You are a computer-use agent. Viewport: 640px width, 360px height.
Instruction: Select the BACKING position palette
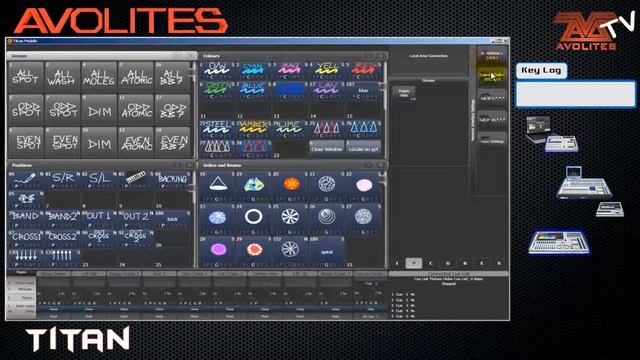tap(173, 180)
